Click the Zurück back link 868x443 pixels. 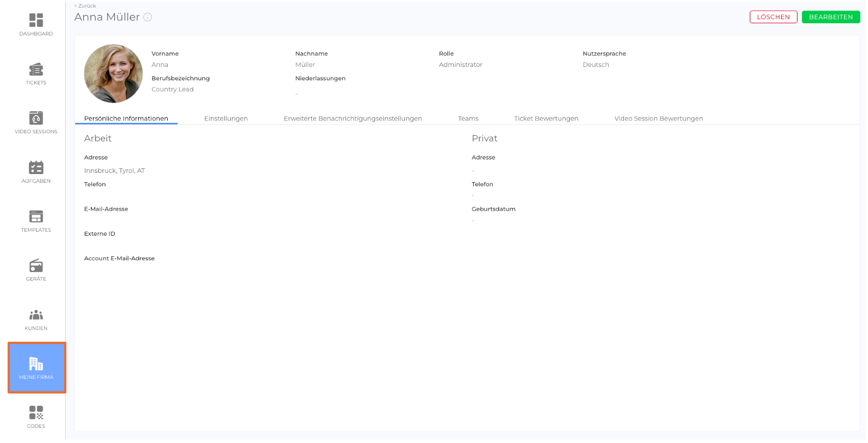click(85, 6)
